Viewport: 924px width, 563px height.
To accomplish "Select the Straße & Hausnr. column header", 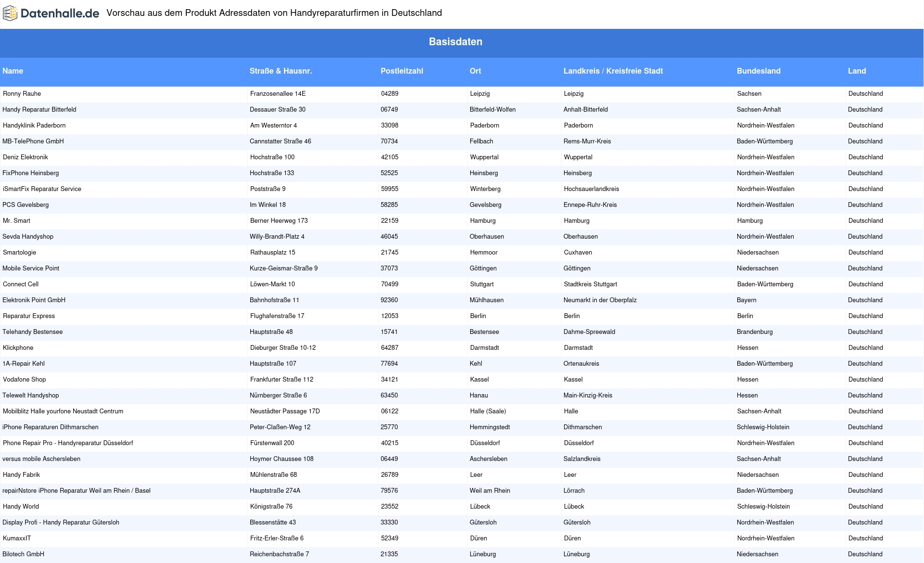I will [x=281, y=71].
